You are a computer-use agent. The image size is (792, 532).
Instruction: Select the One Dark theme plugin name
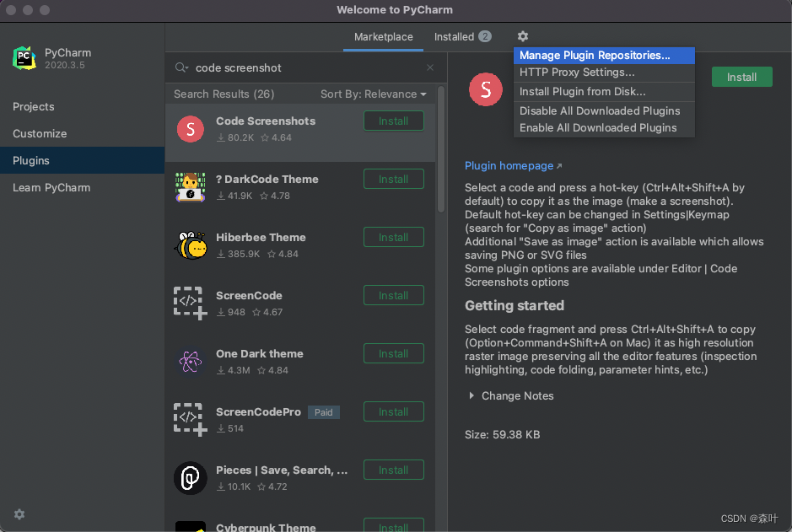[260, 354]
